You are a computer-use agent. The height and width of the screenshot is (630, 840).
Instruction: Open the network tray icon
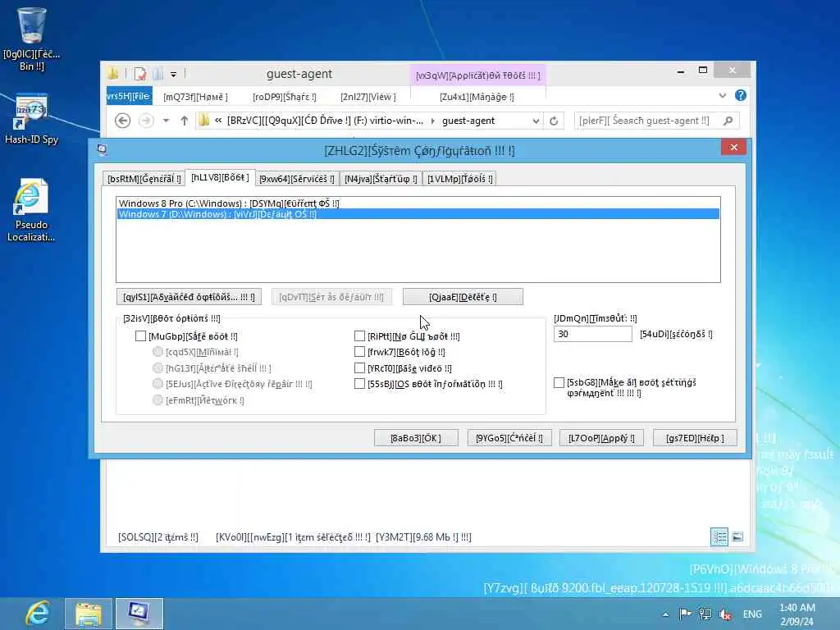(705, 614)
